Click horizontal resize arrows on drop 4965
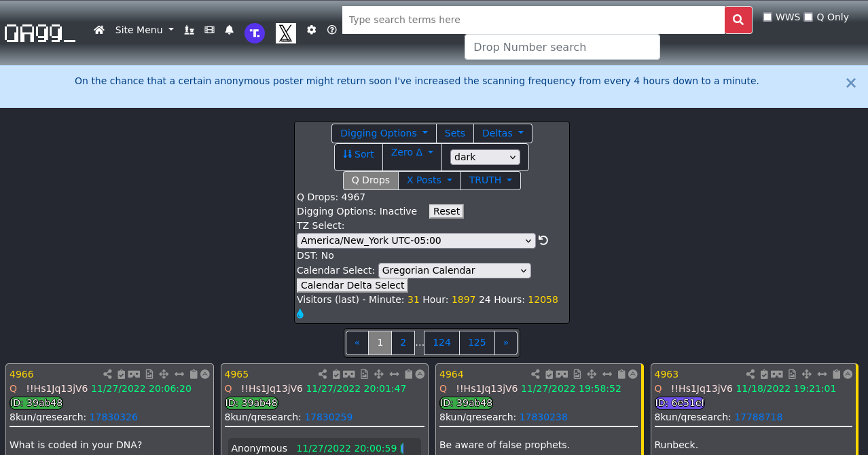The image size is (868, 455). tap(394, 374)
